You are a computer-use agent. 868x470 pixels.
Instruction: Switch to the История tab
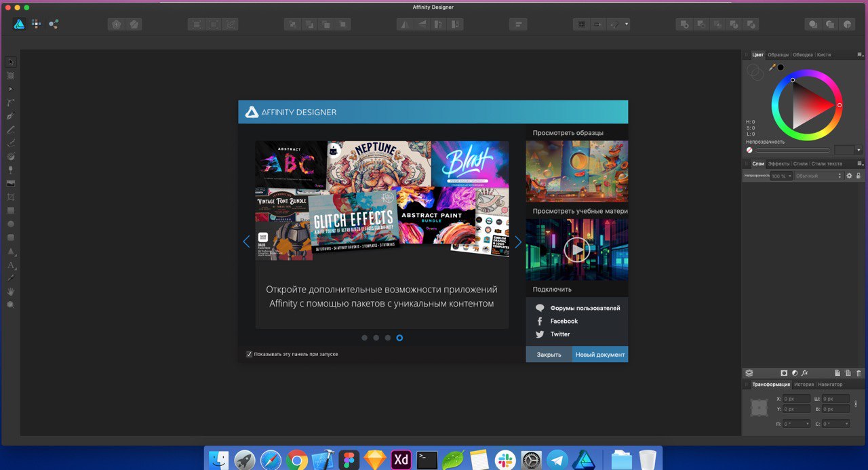point(804,385)
